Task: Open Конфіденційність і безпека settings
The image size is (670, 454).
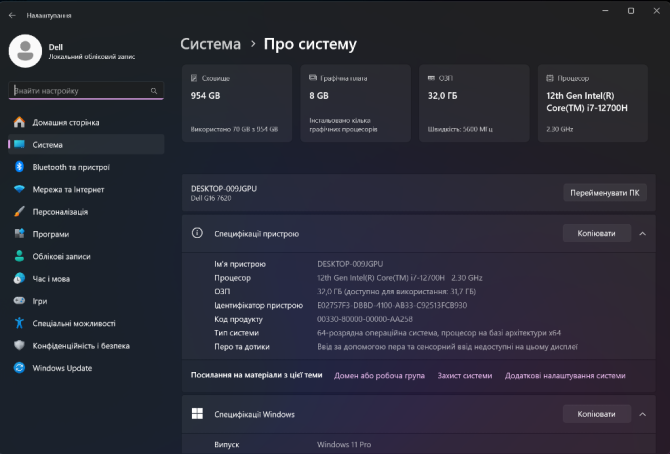Action: [86, 345]
